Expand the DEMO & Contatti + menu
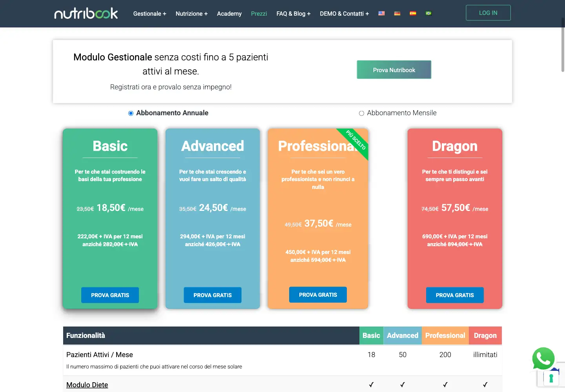The height and width of the screenshot is (392, 565). tap(344, 14)
